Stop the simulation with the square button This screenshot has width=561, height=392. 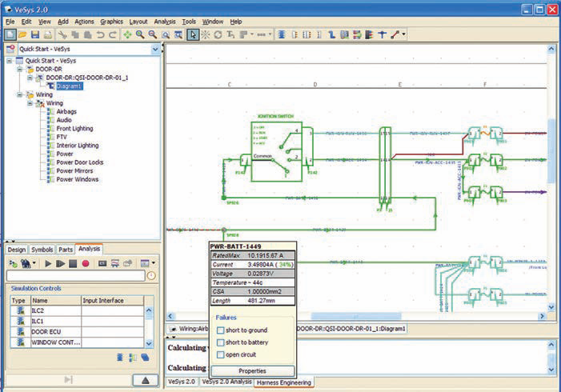pyautogui.click(x=73, y=263)
